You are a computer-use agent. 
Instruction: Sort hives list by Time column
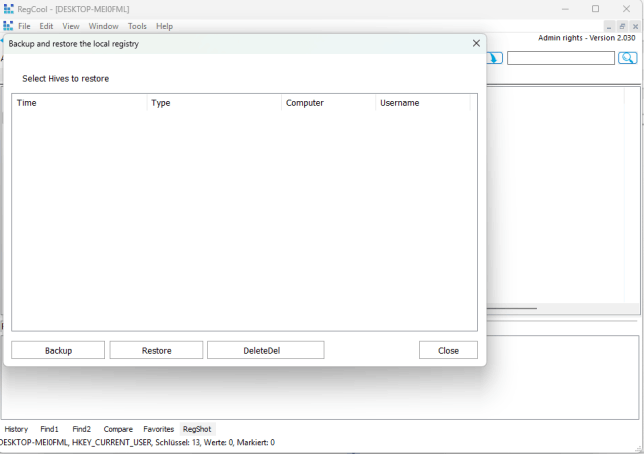pyautogui.click(x=80, y=103)
